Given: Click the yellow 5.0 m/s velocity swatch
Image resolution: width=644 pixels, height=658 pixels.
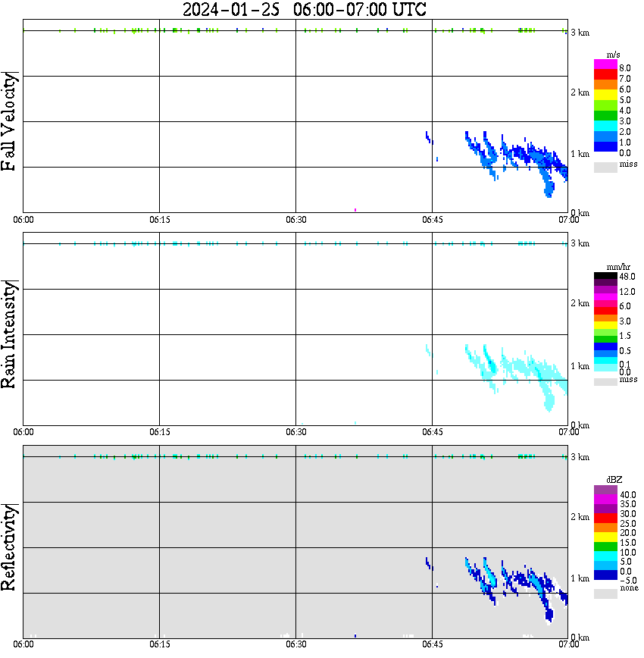Looking at the screenshot, I should [605, 96].
